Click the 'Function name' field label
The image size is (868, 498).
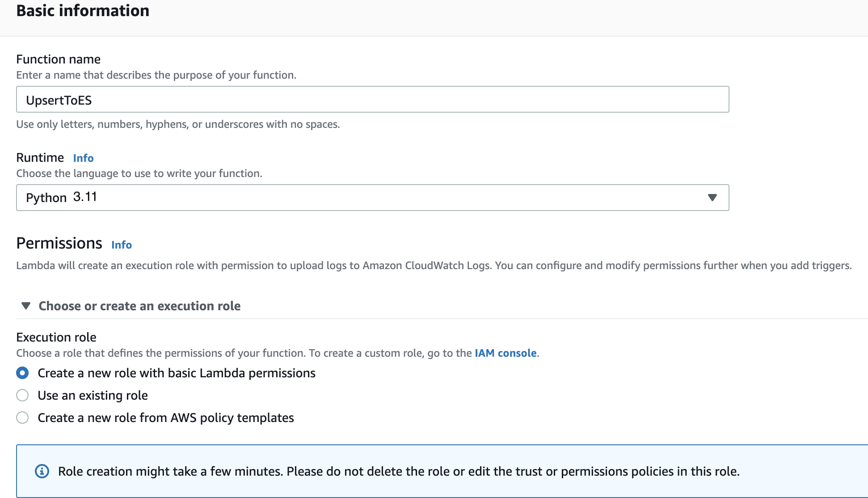[x=58, y=59]
